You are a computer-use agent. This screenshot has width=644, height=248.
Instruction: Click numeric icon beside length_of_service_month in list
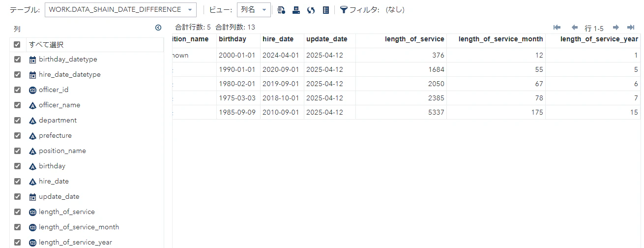pyautogui.click(x=33, y=227)
